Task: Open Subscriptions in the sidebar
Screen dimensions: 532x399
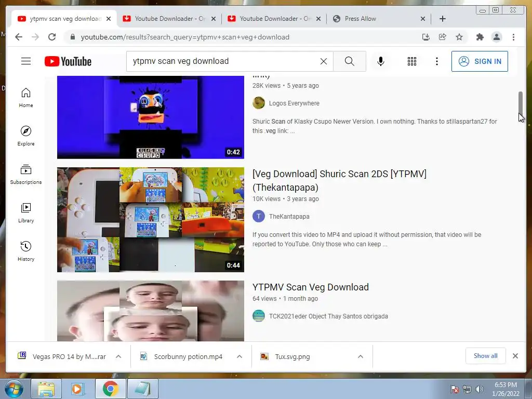Action: coord(26,175)
